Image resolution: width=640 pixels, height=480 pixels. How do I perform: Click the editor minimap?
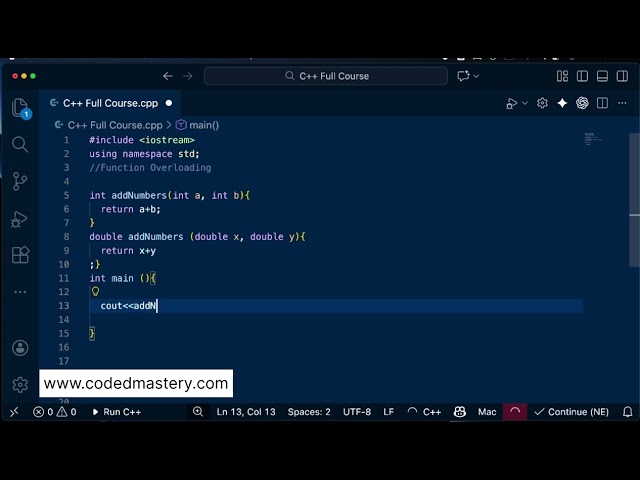coord(593,139)
